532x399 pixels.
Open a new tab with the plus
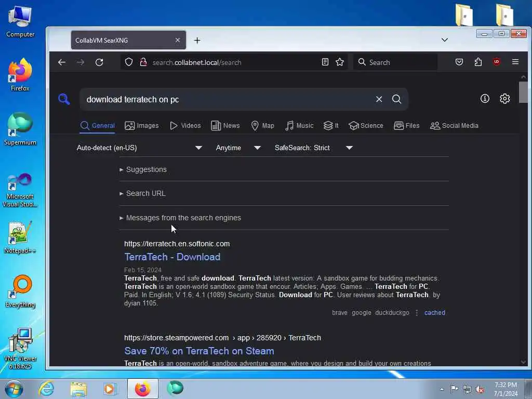pyautogui.click(x=197, y=41)
